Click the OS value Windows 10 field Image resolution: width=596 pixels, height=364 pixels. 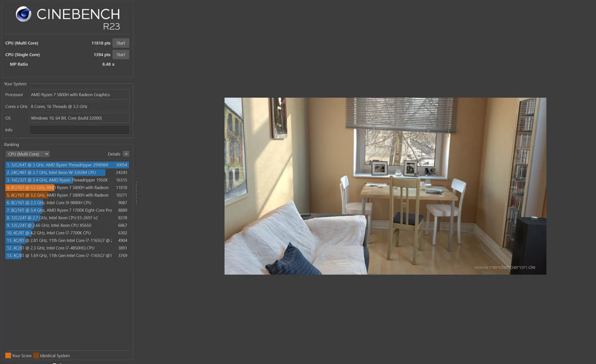(x=79, y=118)
